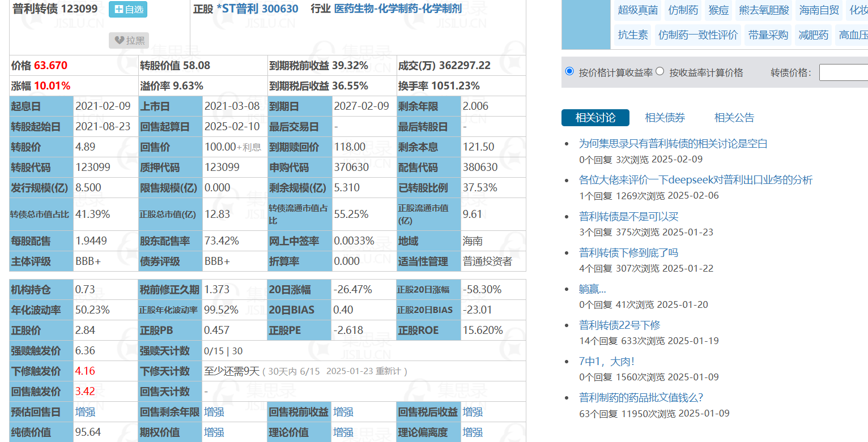This screenshot has width=868, height=442.
Task: Click 增强 link beside 预估回售日
Action: [x=86, y=412]
